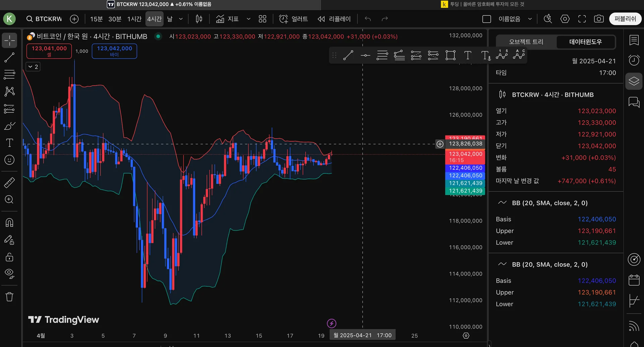Open the candlestick chart type menu

199,19
